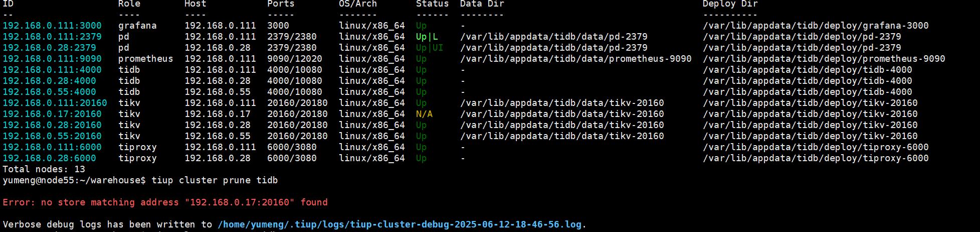This screenshot has height=232, width=980.
Task: Click the Host column header
Action: (195, 4)
